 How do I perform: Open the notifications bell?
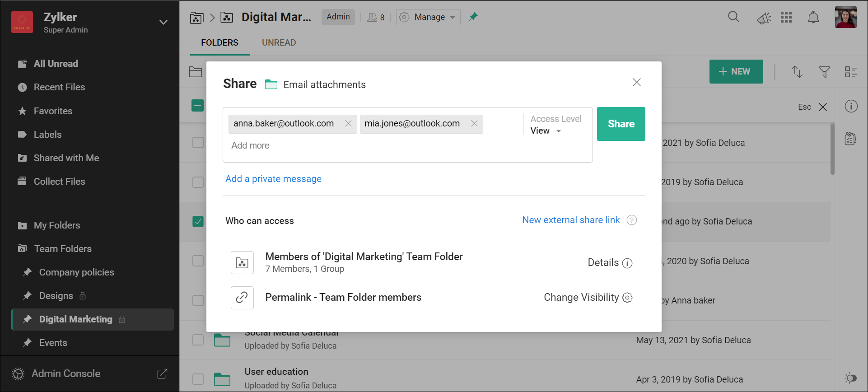[x=813, y=18]
